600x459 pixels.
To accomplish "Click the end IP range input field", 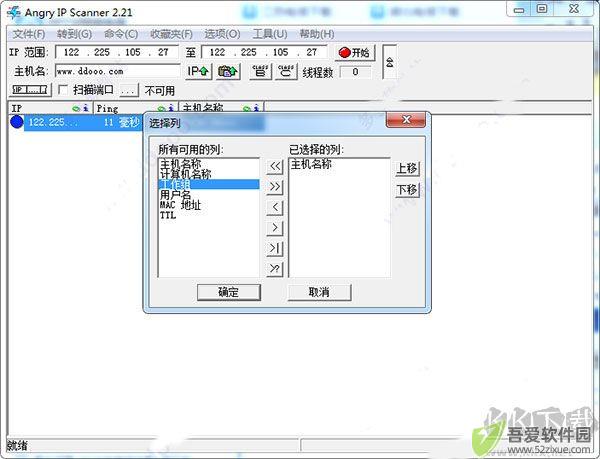I will tap(264, 52).
